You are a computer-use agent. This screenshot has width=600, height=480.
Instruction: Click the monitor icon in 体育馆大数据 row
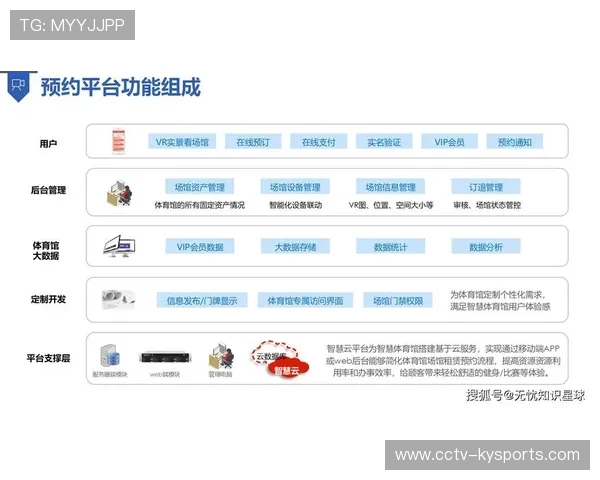click(x=119, y=246)
